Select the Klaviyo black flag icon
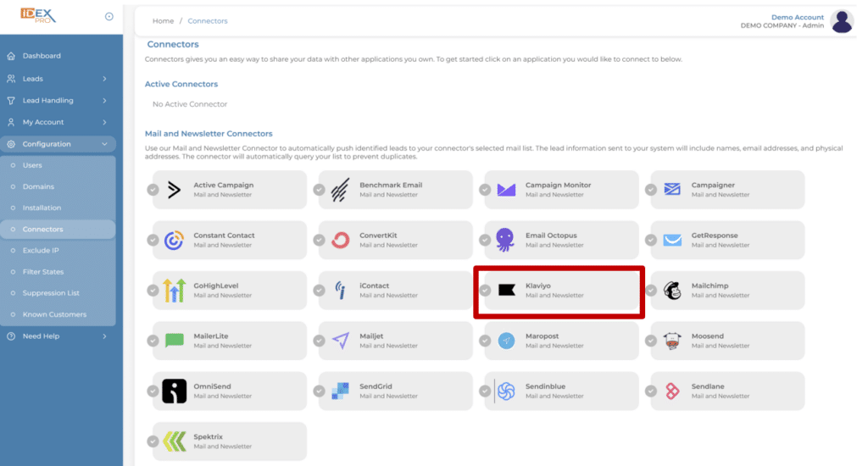The width and height of the screenshot is (868, 466). 507,290
